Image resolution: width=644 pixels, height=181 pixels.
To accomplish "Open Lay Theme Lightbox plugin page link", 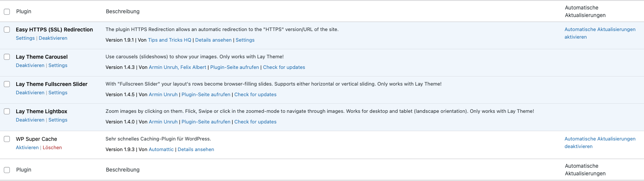I will tap(206, 122).
